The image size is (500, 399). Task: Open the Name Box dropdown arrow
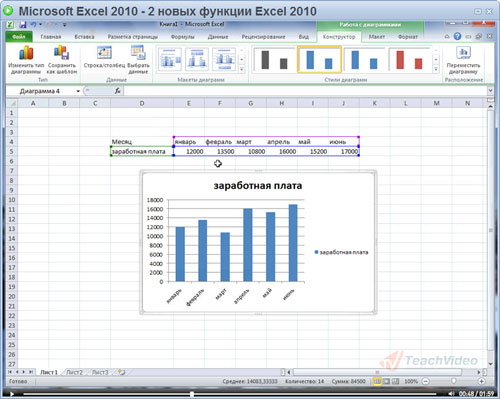(x=78, y=91)
